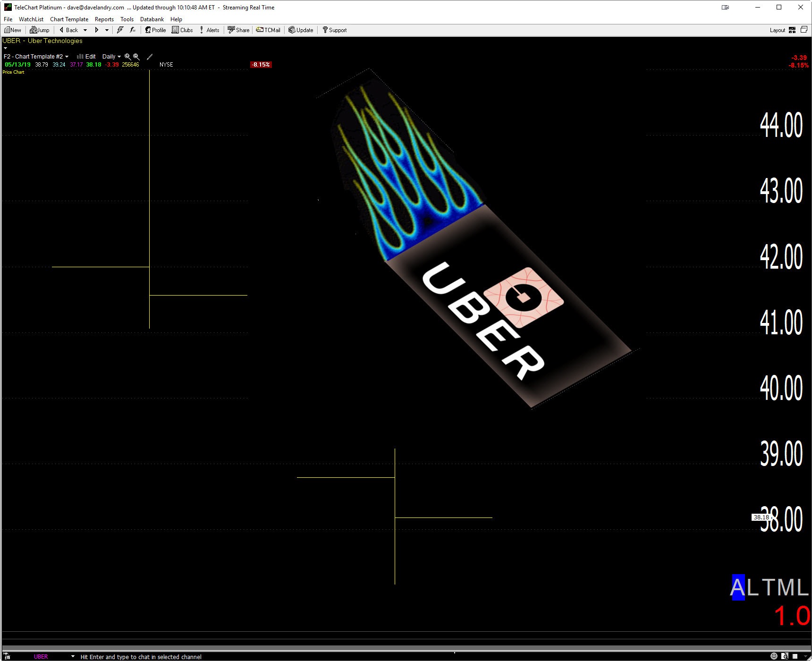This screenshot has width=812, height=661.
Task: Go forward with the right arrow
Action: click(x=97, y=30)
